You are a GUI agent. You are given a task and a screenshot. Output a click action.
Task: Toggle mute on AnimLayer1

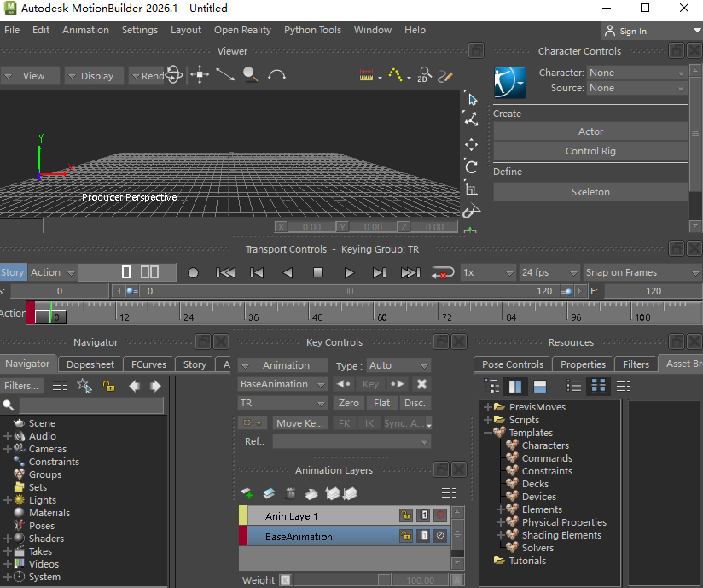pyautogui.click(x=440, y=515)
